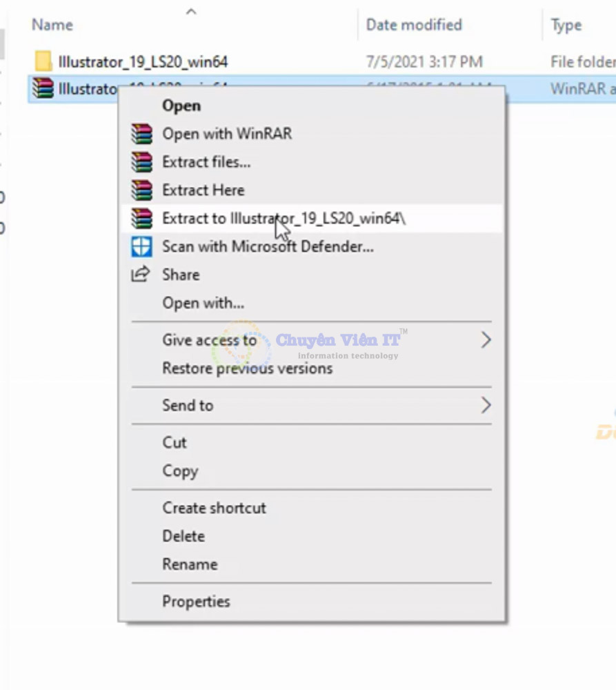
Task: Click the WinRAR icon for 'Extract to Illustrator_19_LS20_win64'
Action: [141, 218]
